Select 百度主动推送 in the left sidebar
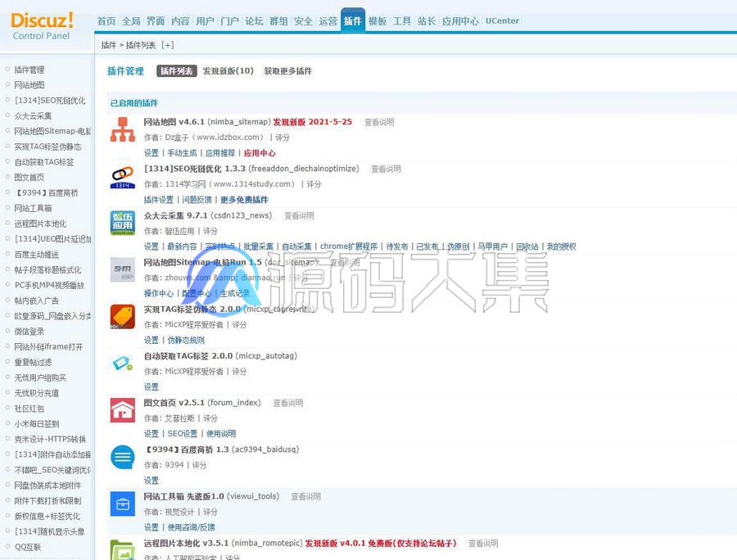This screenshot has height=560, width=737. [37, 254]
